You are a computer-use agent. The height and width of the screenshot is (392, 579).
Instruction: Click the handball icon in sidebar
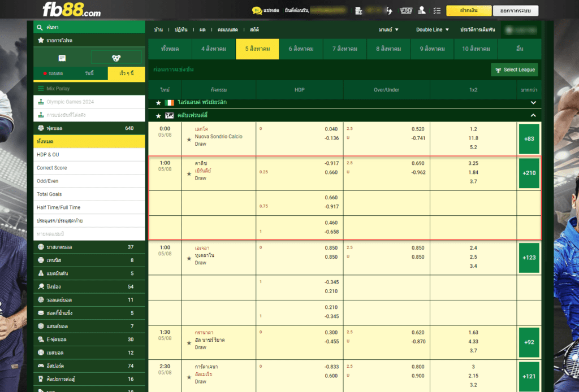[41, 326]
